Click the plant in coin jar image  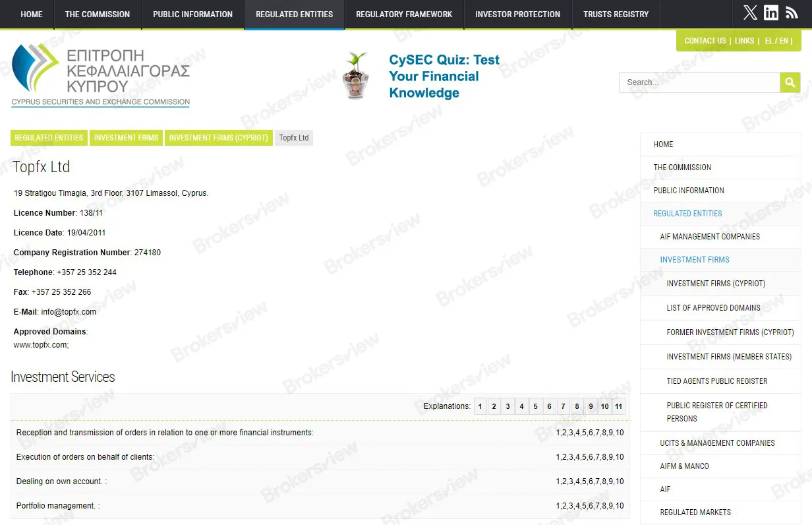tap(356, 76)
